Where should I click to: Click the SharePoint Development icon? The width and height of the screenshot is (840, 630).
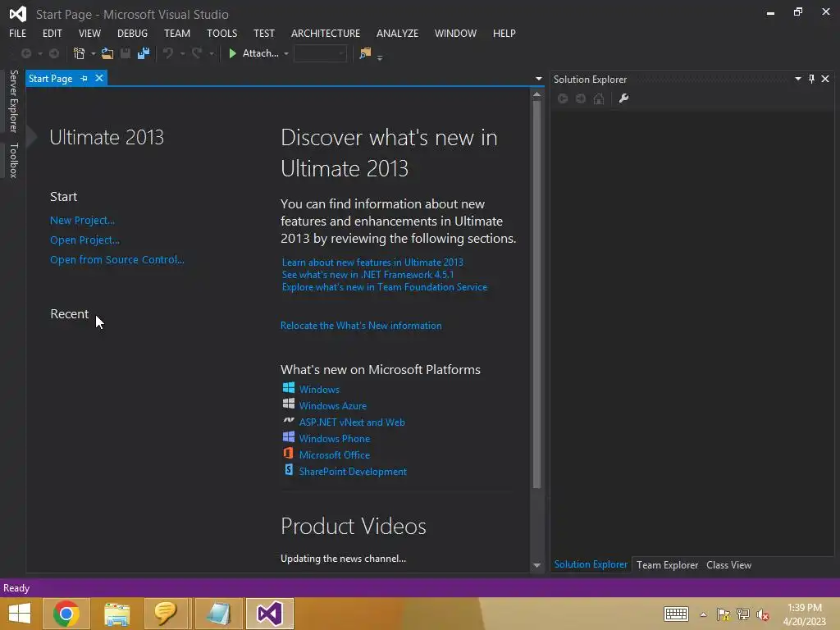pyautogui.click(x=289, y=470)
